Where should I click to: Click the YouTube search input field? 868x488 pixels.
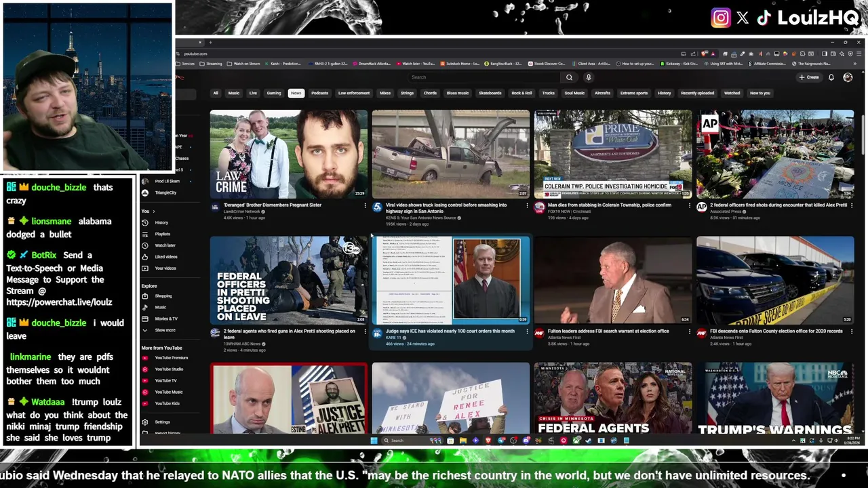pos(483,77)
